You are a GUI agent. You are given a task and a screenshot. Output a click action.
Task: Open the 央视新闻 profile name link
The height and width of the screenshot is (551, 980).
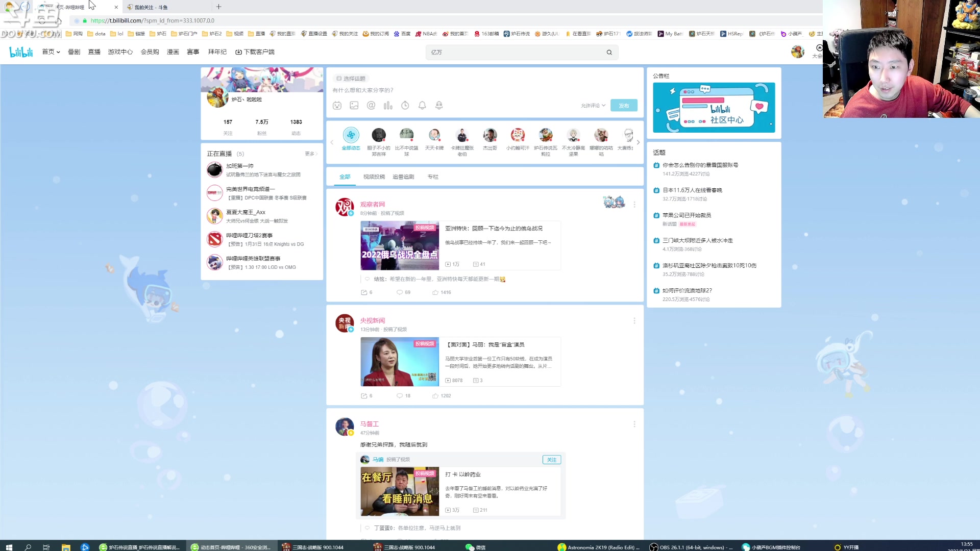(x=373, y=321)
